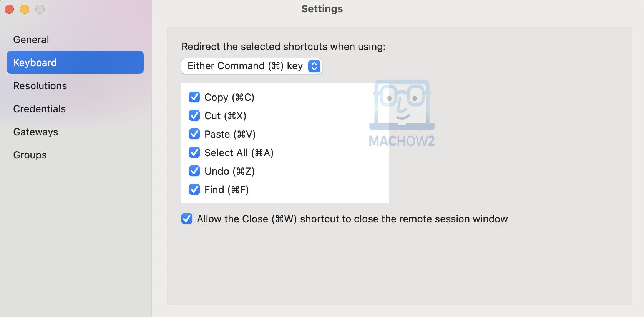Disable Close shortcut for remote session window
The height and width of the screenshot is (317, 644).
[186, 219]
